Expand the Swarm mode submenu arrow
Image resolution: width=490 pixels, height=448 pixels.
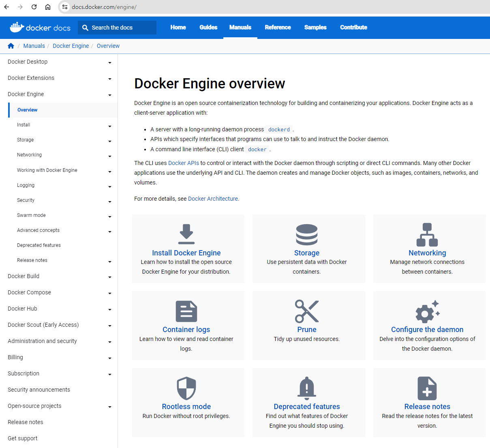110,216
